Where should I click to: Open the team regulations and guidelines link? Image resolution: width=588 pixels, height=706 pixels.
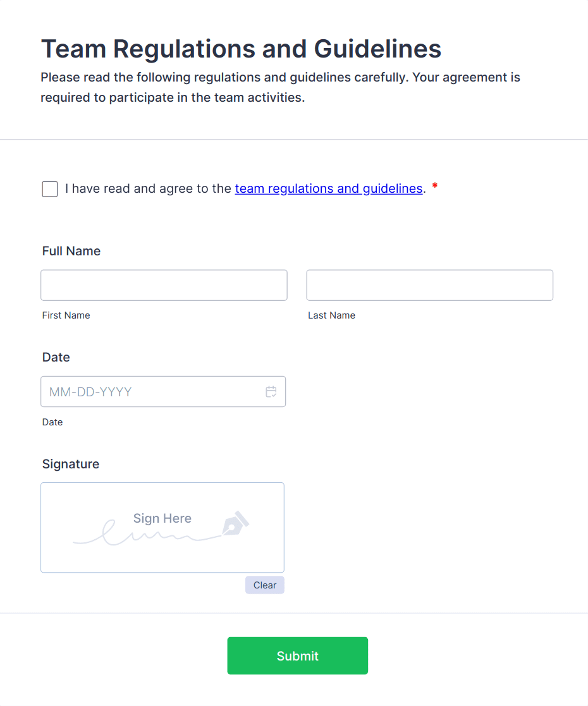[x=328, y=188]
